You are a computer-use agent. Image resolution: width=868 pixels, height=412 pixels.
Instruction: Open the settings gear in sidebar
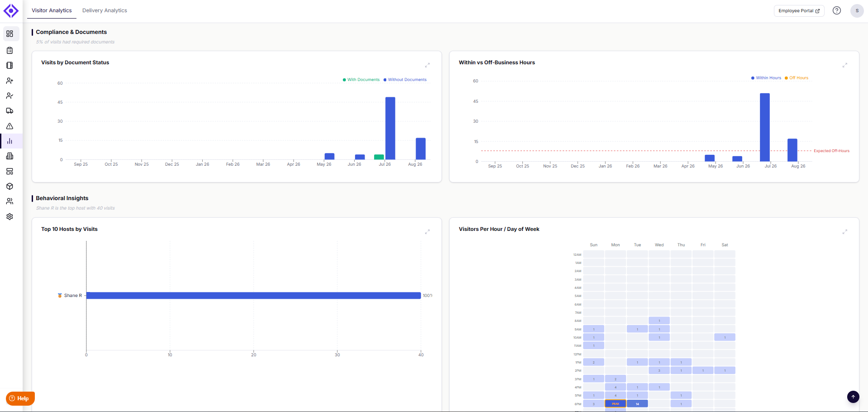tap(9, 216)
